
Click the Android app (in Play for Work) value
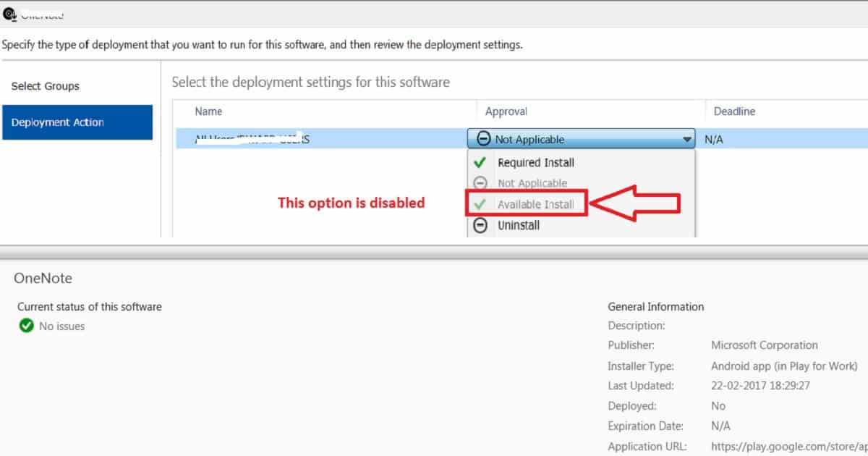pyautogui.click(x=784, y=366)
